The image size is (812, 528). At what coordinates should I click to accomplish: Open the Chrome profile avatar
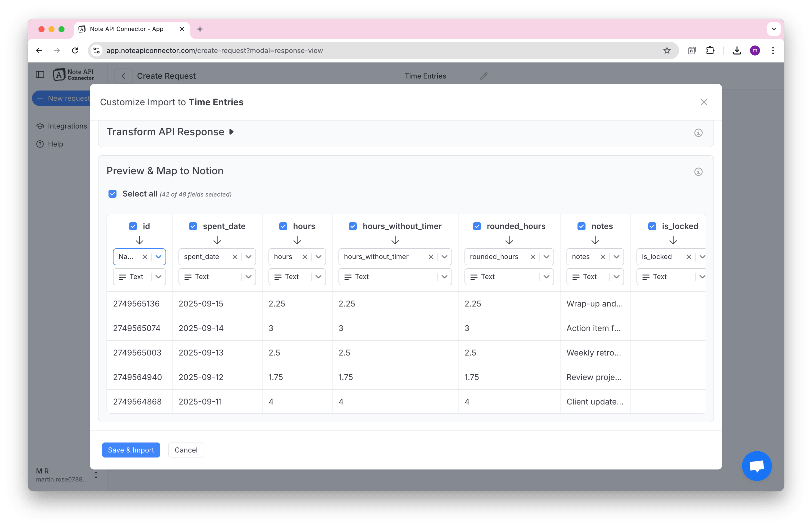pos(755,50)
